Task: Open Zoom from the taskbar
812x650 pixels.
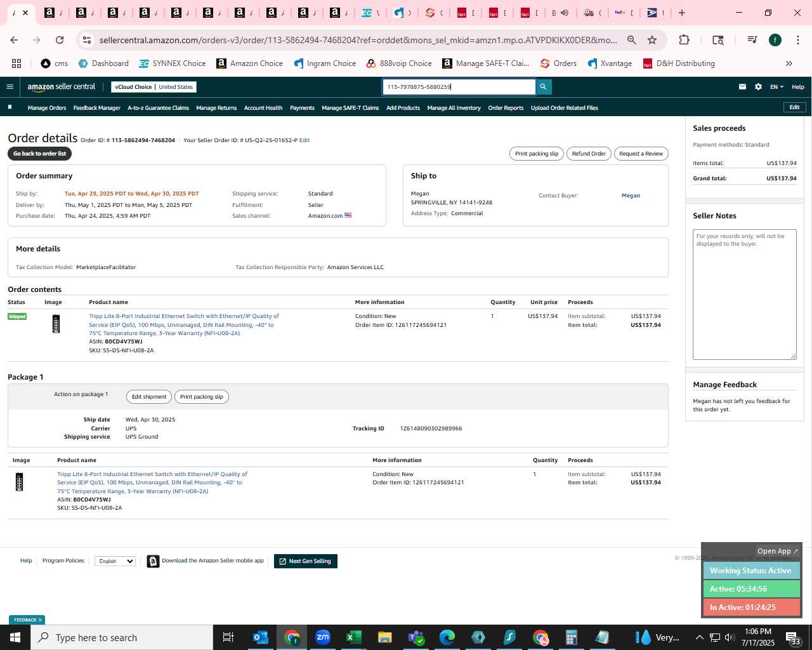Action: [x=323, y=637]
